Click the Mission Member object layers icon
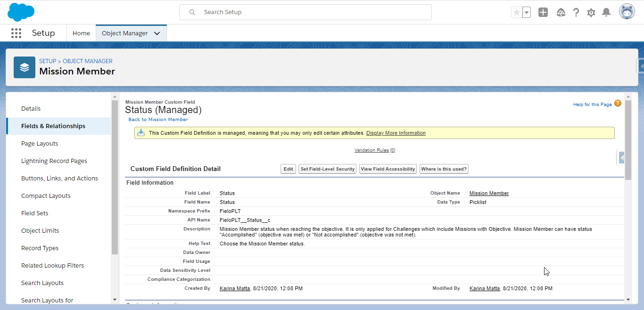Screen dimensions: 644x310 point(25,67)
